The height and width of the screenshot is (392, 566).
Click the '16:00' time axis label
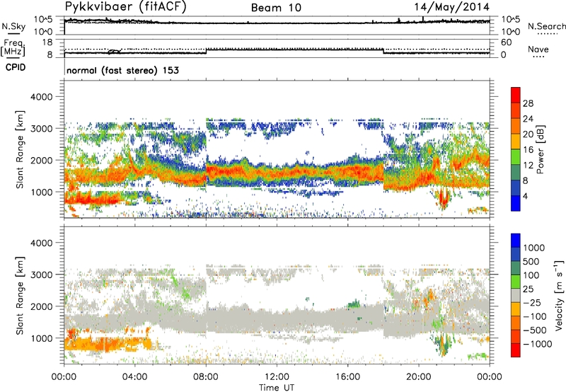coord(347,377)
